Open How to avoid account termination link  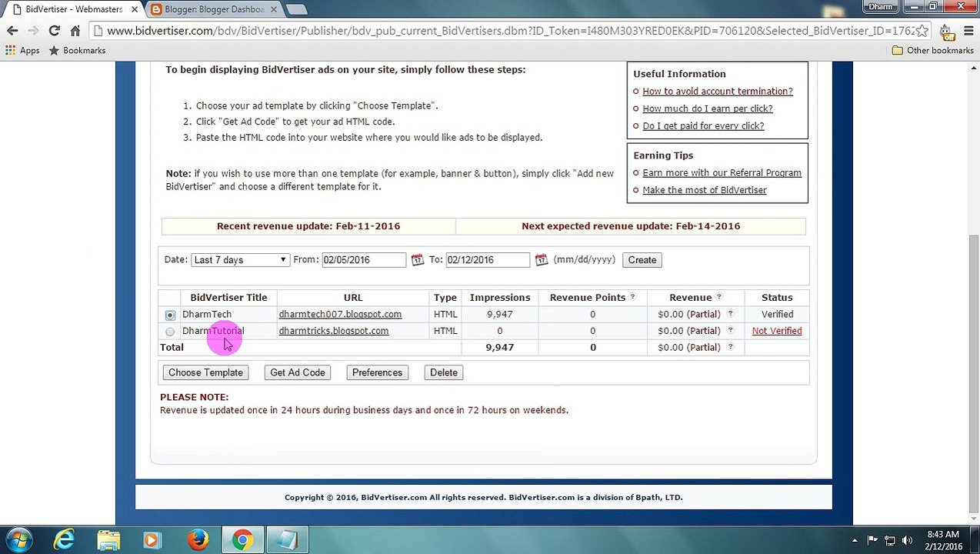click(x=717, y=91)
